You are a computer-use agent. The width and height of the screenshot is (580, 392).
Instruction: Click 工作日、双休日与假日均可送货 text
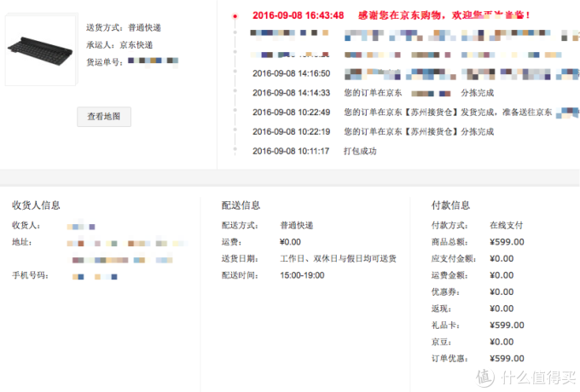(338, 258)
